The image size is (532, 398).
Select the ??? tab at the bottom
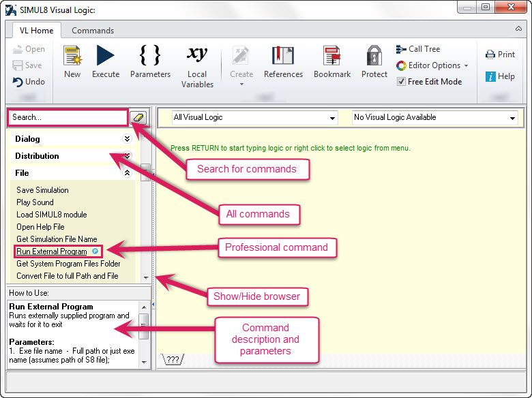pos(173,359)
